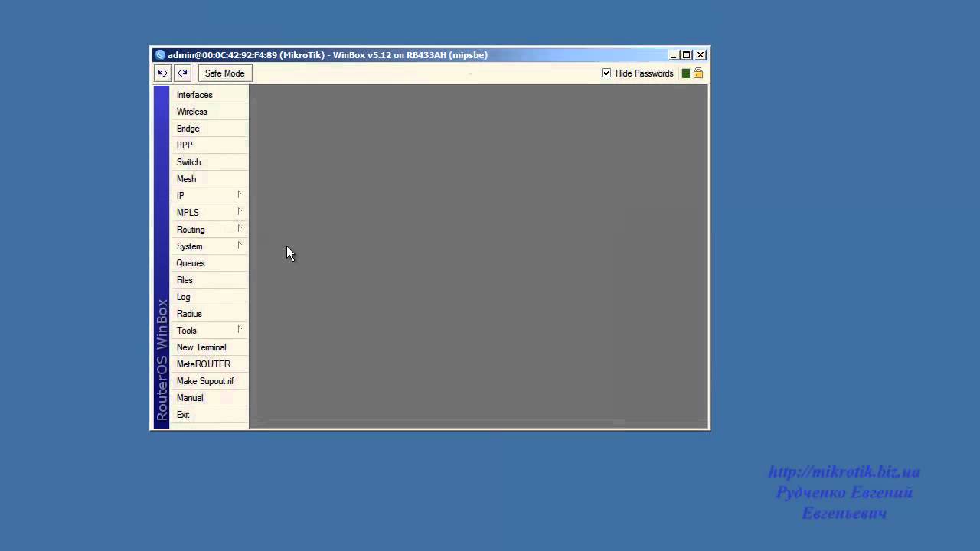Open the Queues menu
This screenshot has width=980, height=551.
pos(209,263)
